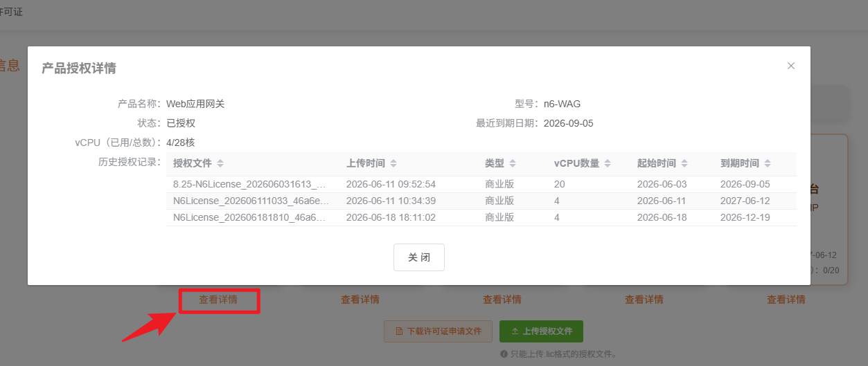Click expiry date 2026-12-19 in table

[745, 217]
